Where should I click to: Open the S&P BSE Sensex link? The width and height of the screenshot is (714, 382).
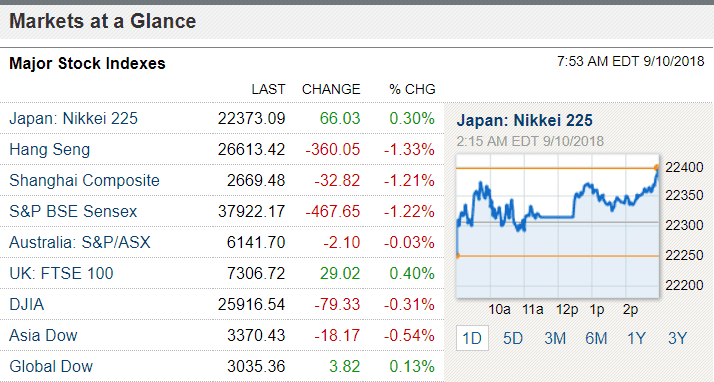[73, 211]
